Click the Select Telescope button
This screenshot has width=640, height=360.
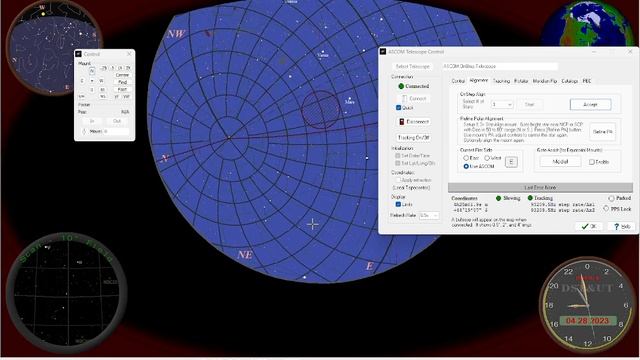[413, 66]
